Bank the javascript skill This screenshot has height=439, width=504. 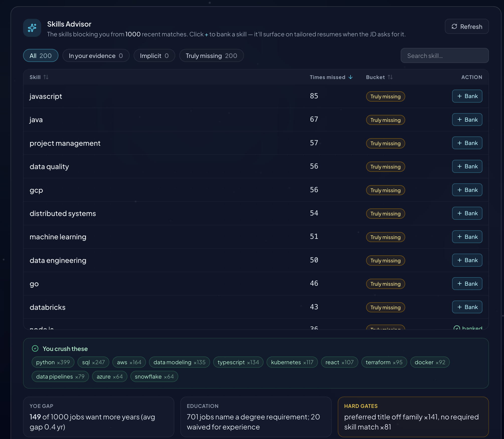tap(467, 96)
